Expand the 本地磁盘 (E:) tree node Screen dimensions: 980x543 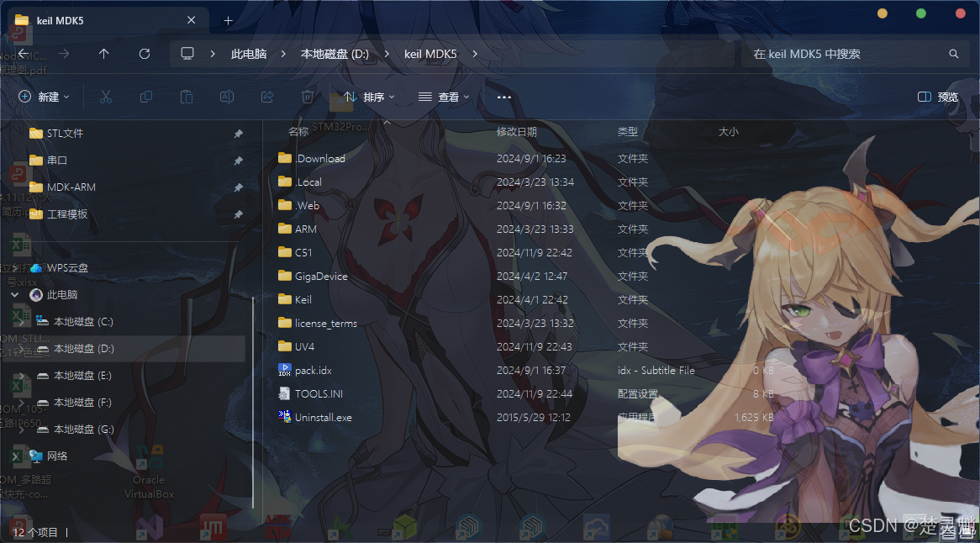tap(21, 376)
